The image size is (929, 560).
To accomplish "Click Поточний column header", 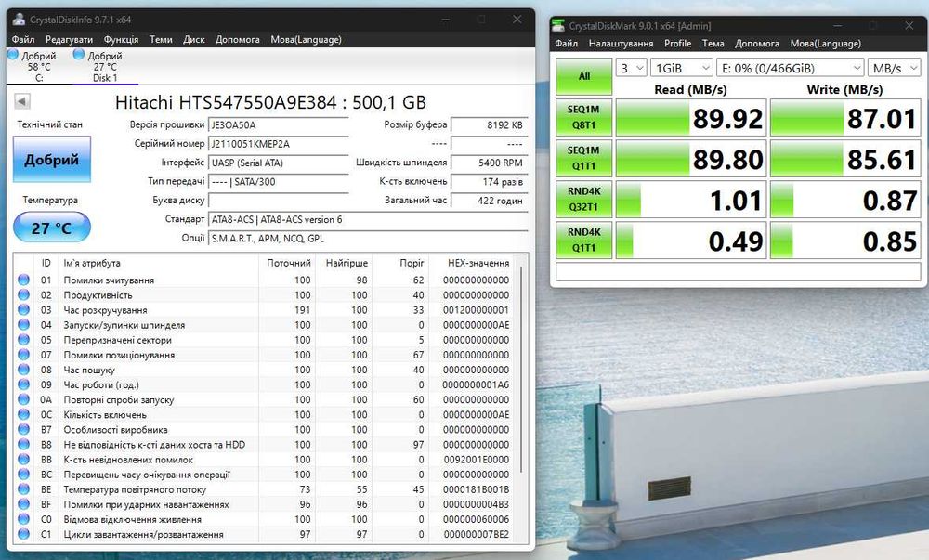I will click(287, 262).
